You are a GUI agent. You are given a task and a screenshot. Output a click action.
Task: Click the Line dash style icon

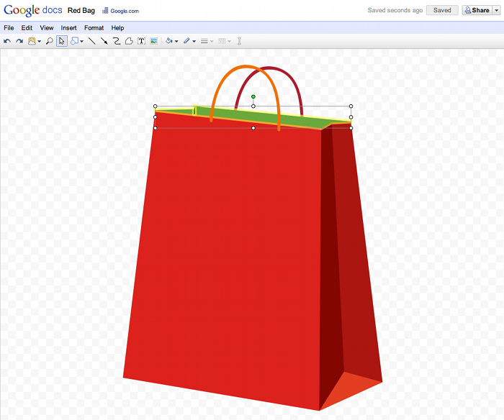pos(222,41)
